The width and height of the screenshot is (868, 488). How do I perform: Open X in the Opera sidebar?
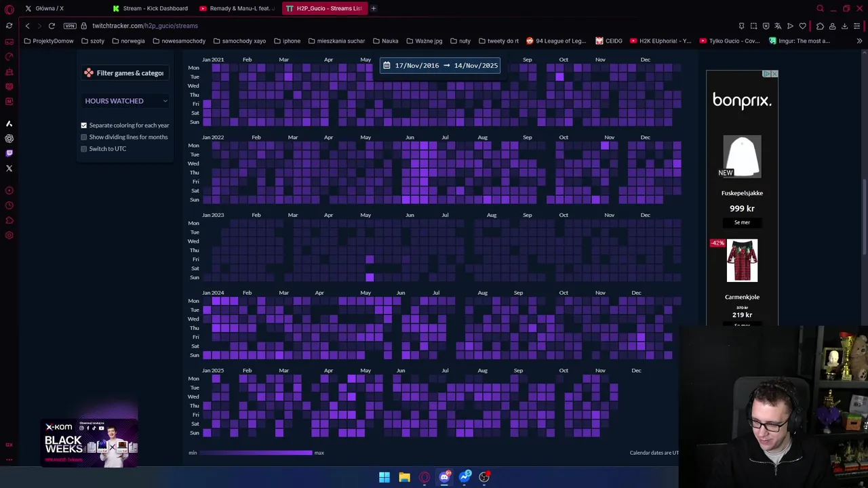click(9, 168)
